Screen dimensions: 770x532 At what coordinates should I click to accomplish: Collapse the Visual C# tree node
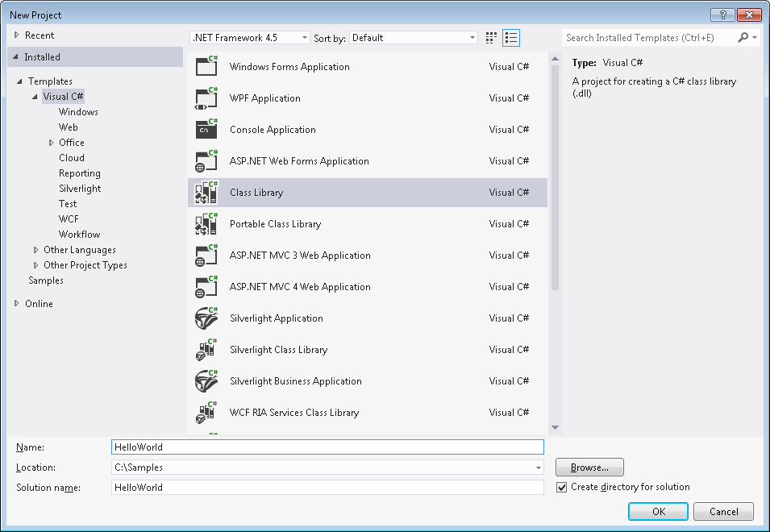(35, 97)
